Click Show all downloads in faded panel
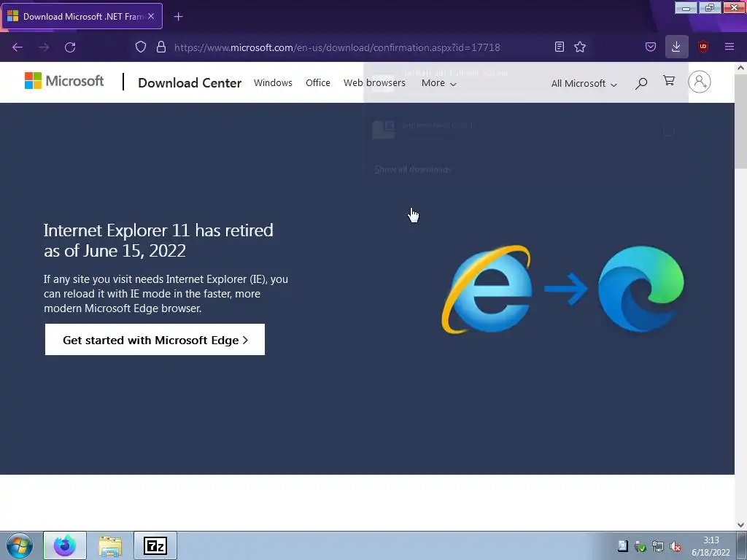The width and height of the screenshot is (747, 560). [413, 169]
